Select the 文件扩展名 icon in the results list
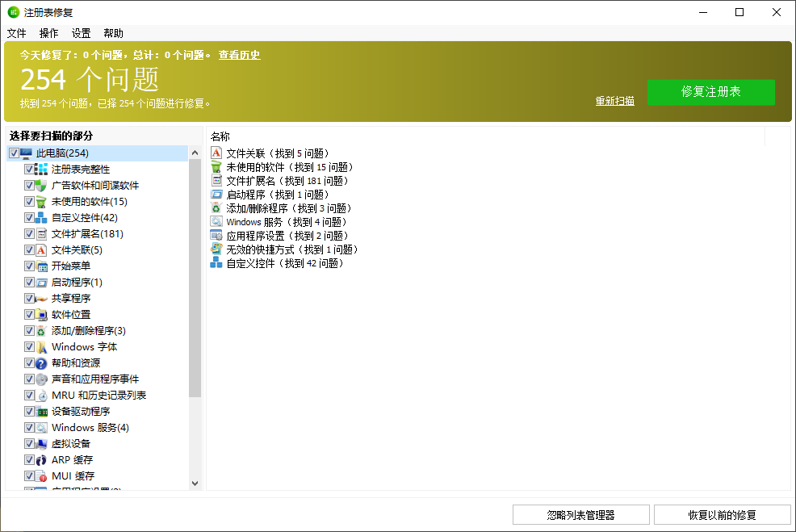This screenshot has width=796, height=532. pyautogui.click(x=216, y=180)
